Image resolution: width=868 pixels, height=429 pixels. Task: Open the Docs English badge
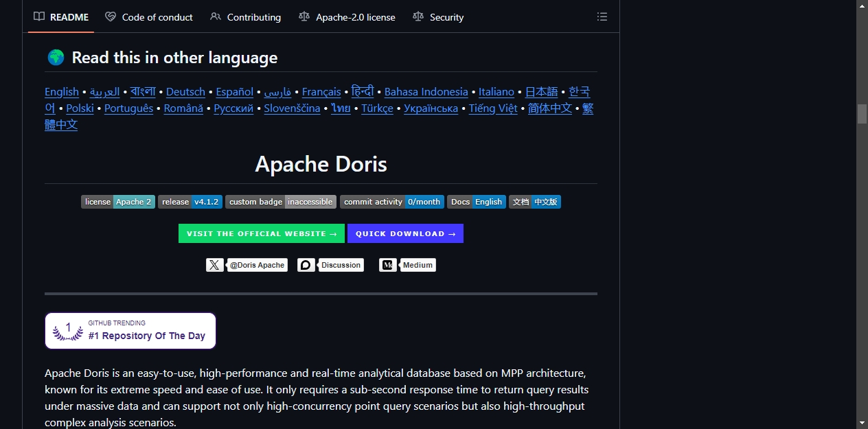[477, 202]
